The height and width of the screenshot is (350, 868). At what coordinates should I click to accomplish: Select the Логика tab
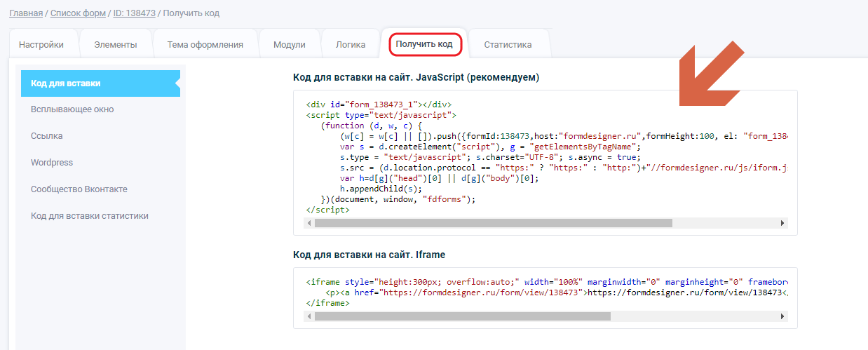pos(351,45)
